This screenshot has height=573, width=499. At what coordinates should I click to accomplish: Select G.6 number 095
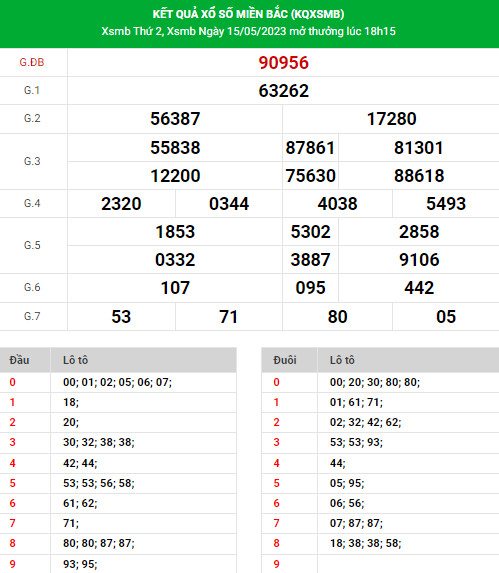click(310, 288)
